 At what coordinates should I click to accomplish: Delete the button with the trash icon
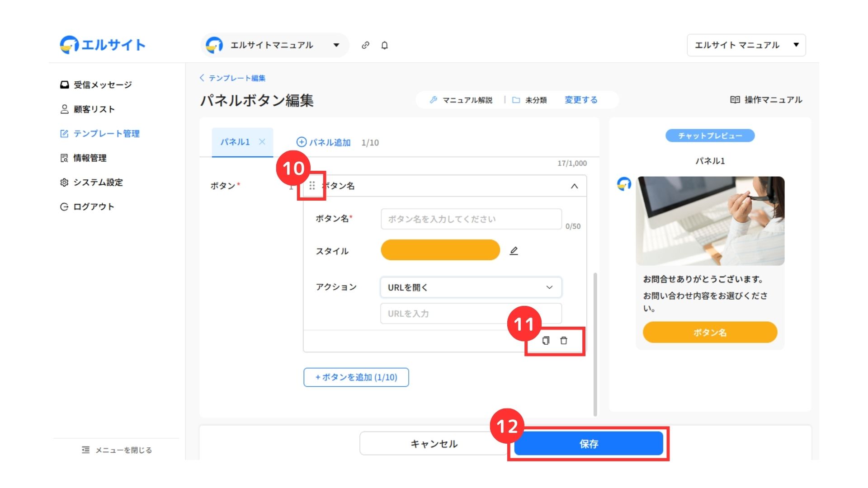[x=564, y=341]
